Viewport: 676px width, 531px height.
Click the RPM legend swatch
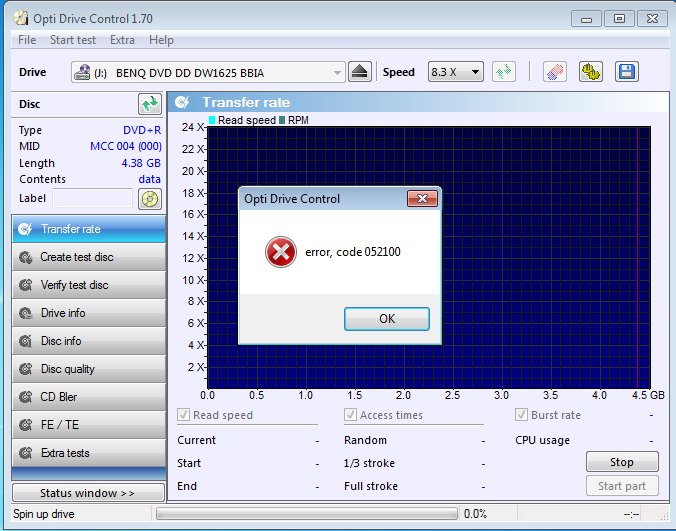pos(282,120)
